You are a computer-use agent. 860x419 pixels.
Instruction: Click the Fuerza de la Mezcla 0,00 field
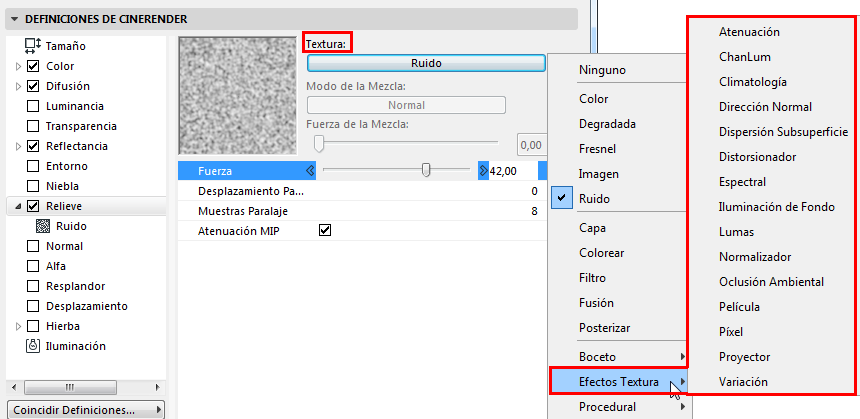(531, 145)
